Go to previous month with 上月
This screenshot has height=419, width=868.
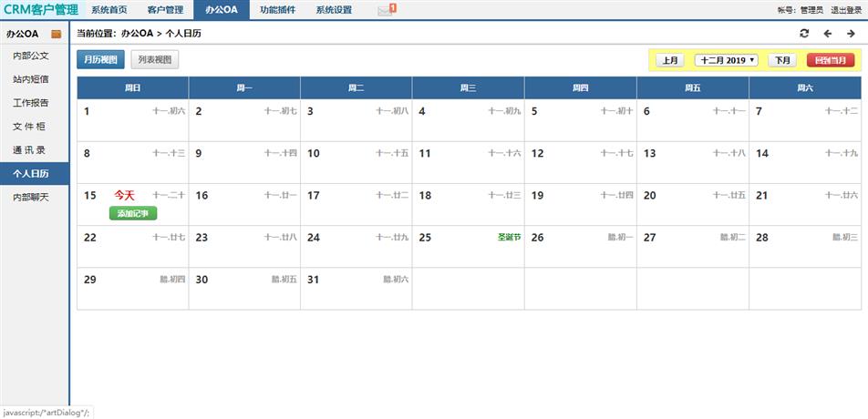670,60
